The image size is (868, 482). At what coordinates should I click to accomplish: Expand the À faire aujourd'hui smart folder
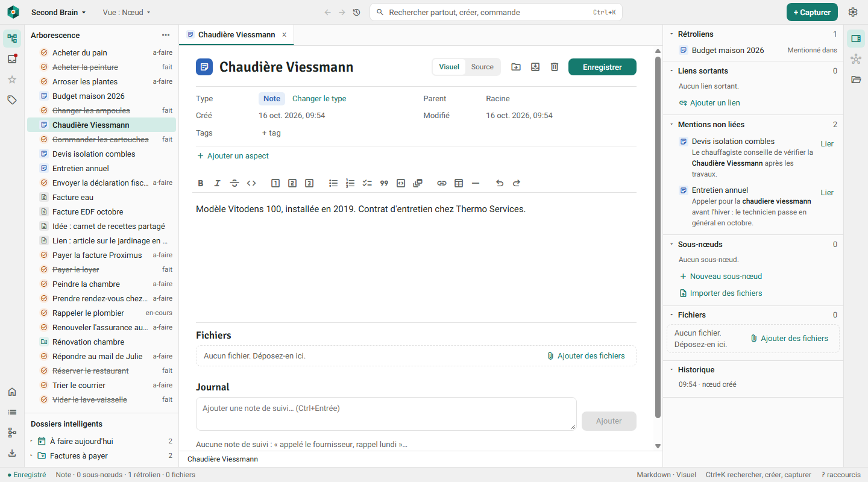(31, 441)
